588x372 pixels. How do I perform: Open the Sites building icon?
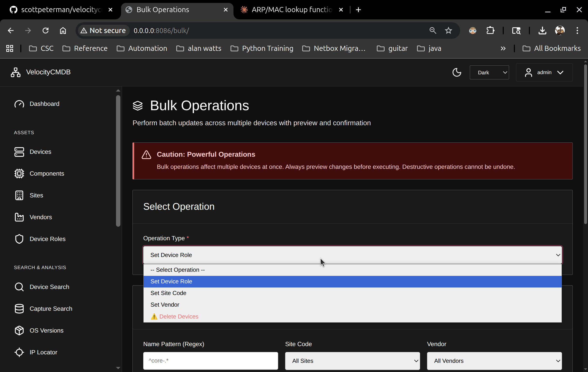click(19, 195)
